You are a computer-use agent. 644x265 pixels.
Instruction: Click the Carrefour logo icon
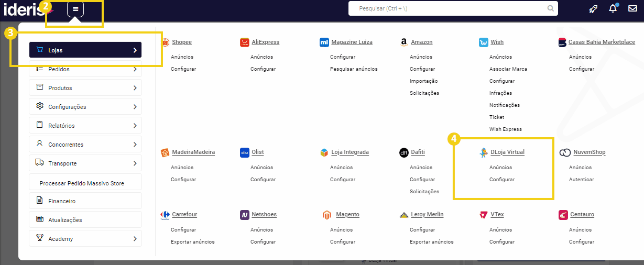pos(165,215)
